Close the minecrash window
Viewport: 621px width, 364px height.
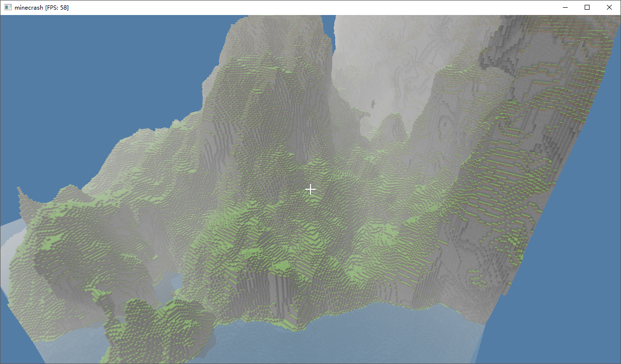609,7
